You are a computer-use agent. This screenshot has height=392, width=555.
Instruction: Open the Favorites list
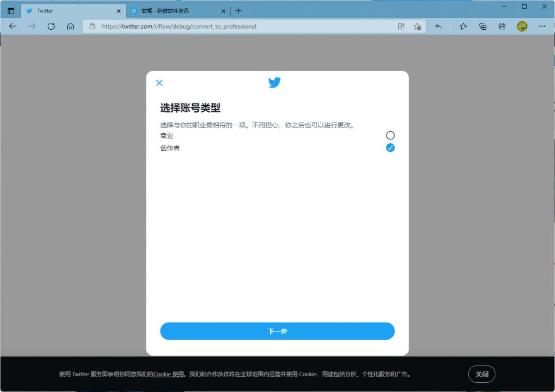[463, 26]
